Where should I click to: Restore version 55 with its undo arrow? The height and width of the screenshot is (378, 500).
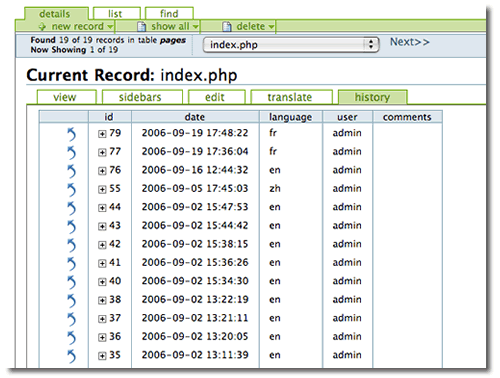click(72, 189)
